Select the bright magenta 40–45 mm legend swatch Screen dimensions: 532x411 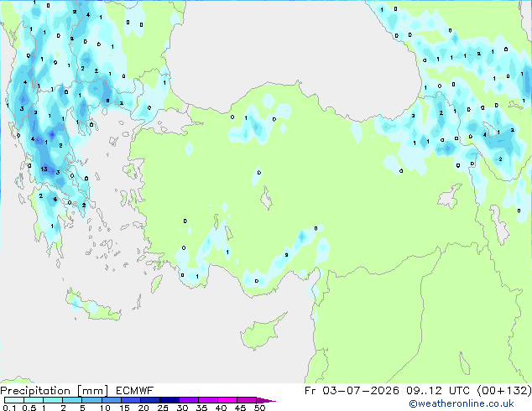pos(227,400)
